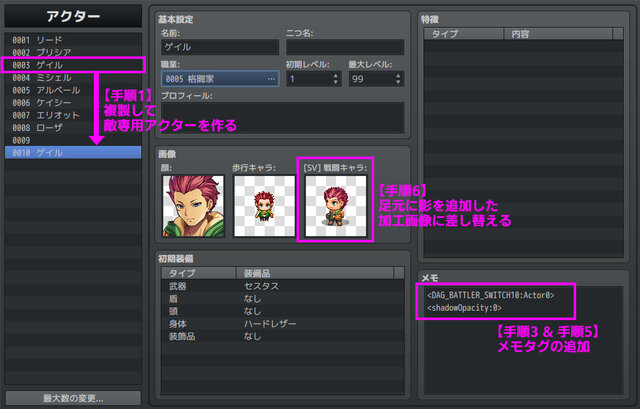Open the 顔 face image picker

(x=193, y=206)
